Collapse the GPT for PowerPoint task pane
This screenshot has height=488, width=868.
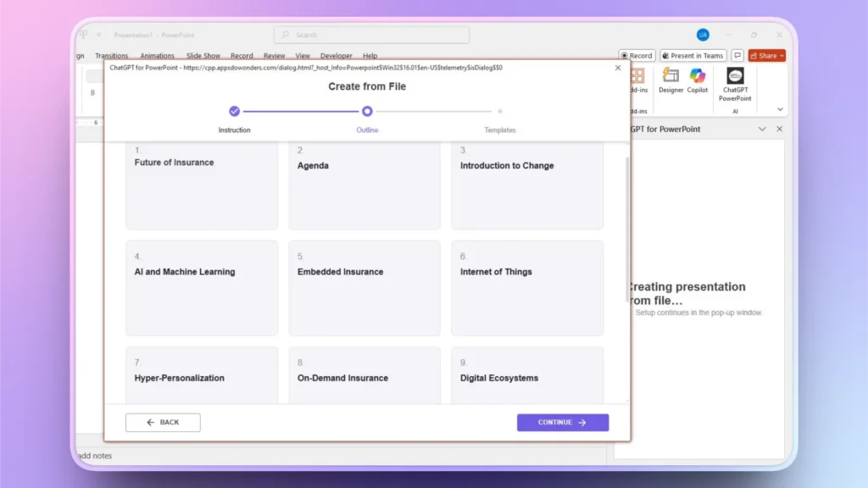[762, 129]
